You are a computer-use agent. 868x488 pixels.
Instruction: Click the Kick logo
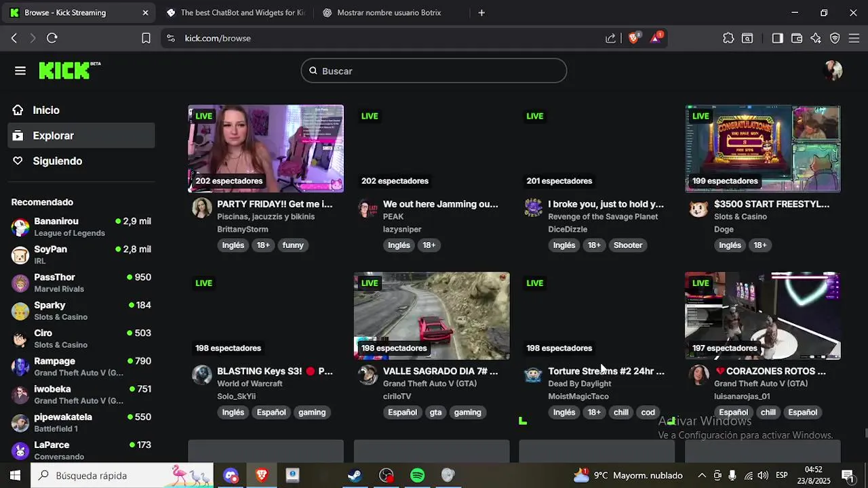click(69, 70)
